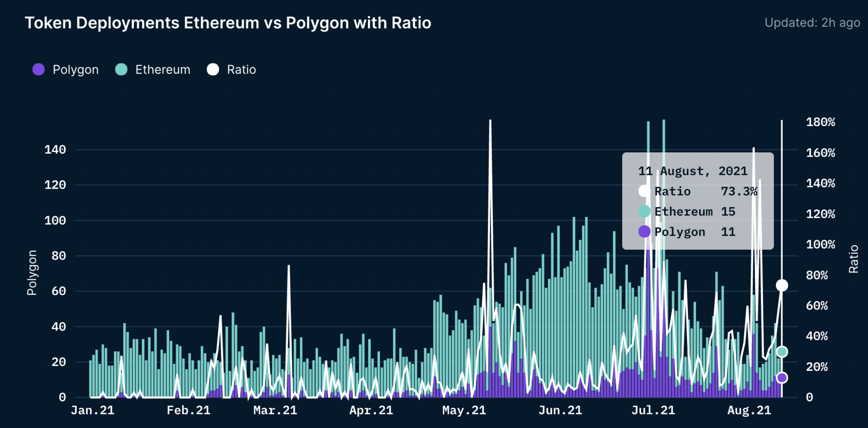The width and height of the screenshot is (868, 428).
Task: Click the 180% right axis label
Action: click(820, 122)
